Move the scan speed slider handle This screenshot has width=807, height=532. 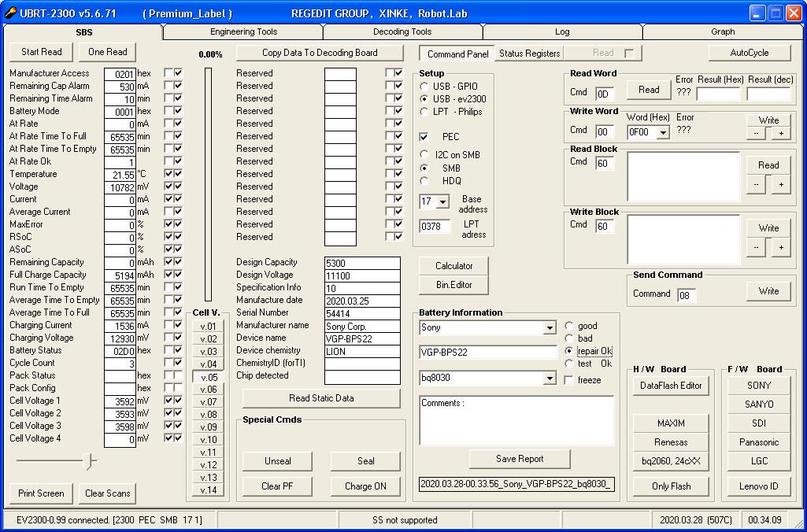click(x=90, y=461)
